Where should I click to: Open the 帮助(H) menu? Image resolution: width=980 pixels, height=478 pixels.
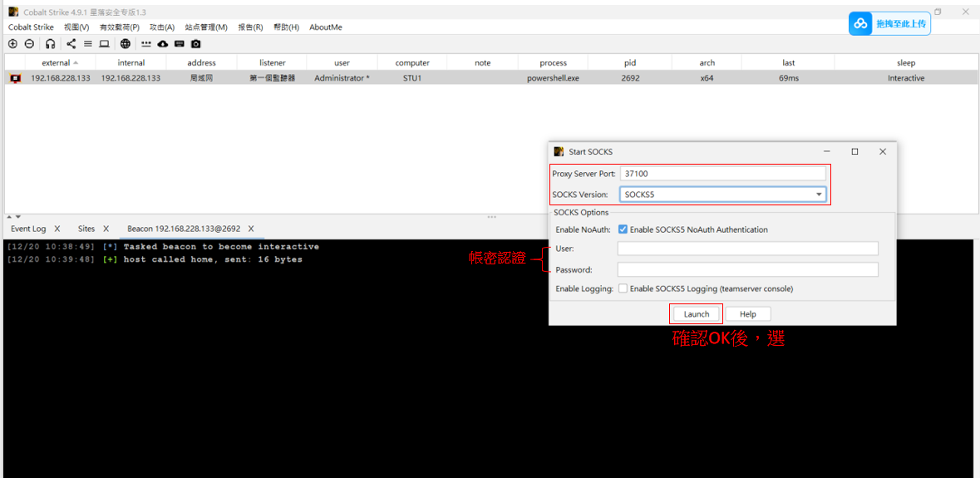coord(286,27)
